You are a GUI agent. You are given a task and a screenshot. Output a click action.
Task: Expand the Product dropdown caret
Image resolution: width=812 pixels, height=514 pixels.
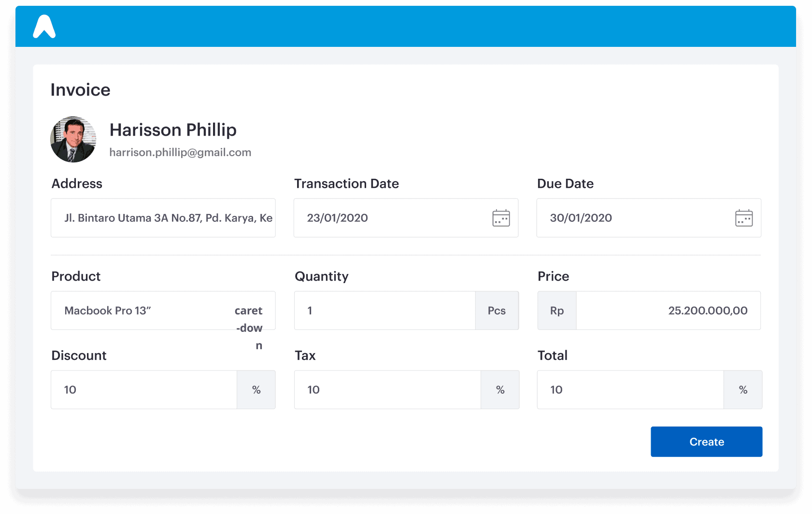pyautogui.click(x=249, y=328)
